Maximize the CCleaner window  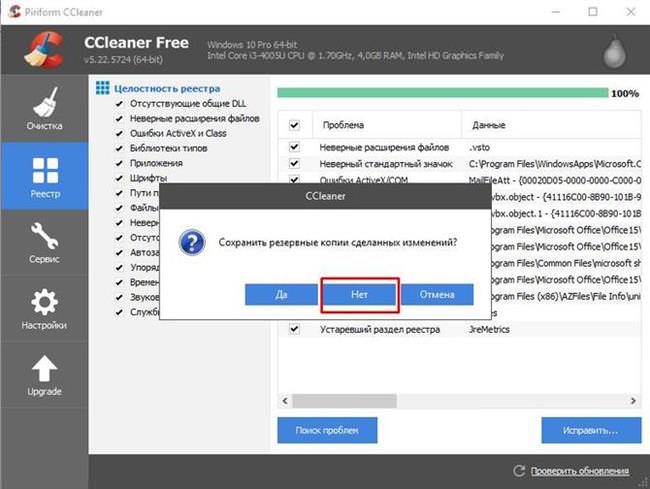593,12
